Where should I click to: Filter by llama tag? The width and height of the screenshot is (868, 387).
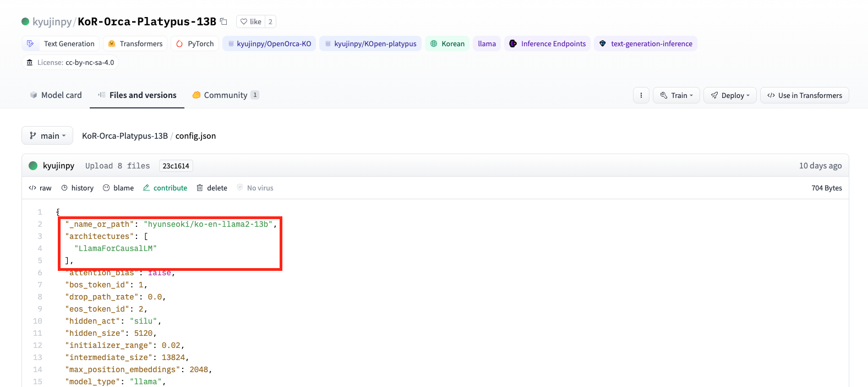[487, 43]
